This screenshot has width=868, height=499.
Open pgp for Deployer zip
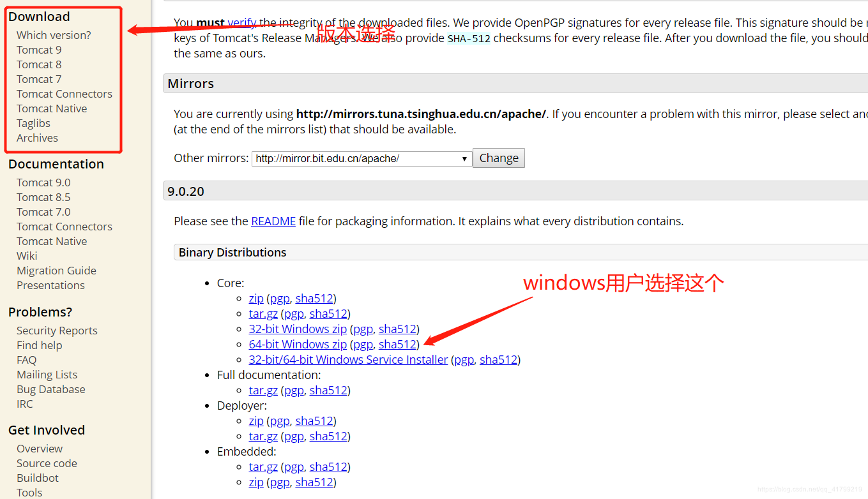click(280, 421)
